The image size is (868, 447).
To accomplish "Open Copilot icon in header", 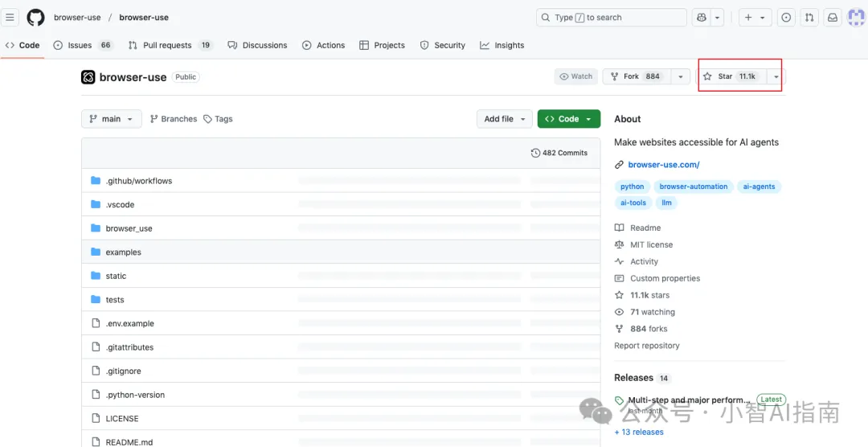I will coord(702,18).
